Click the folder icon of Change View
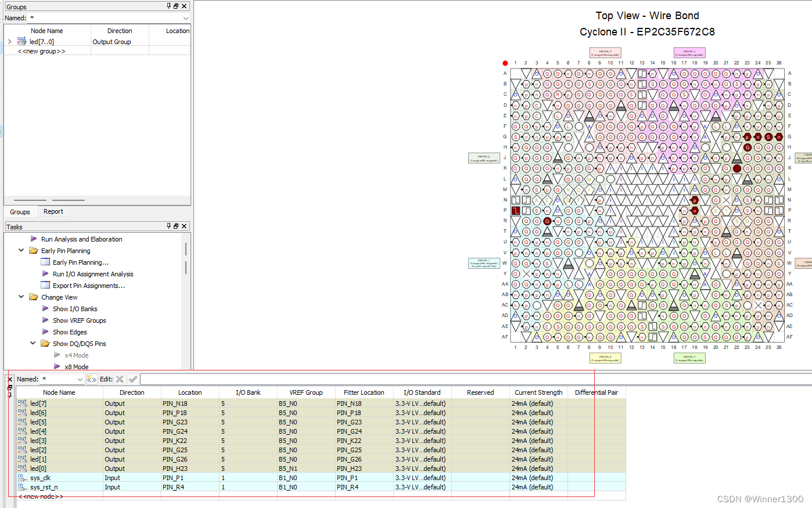Screen dimensions: 812x508 coord(34,297)
